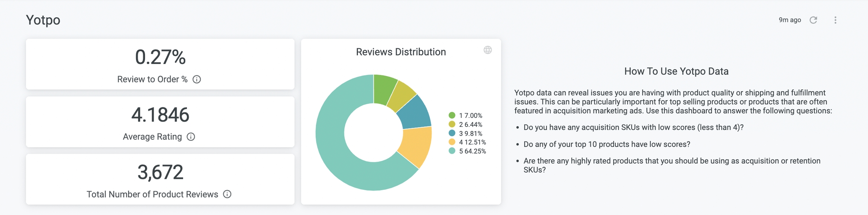Click the globe icon on Reviews Distribution card
The image size is (868, 215).
click(x=487, y=50)
